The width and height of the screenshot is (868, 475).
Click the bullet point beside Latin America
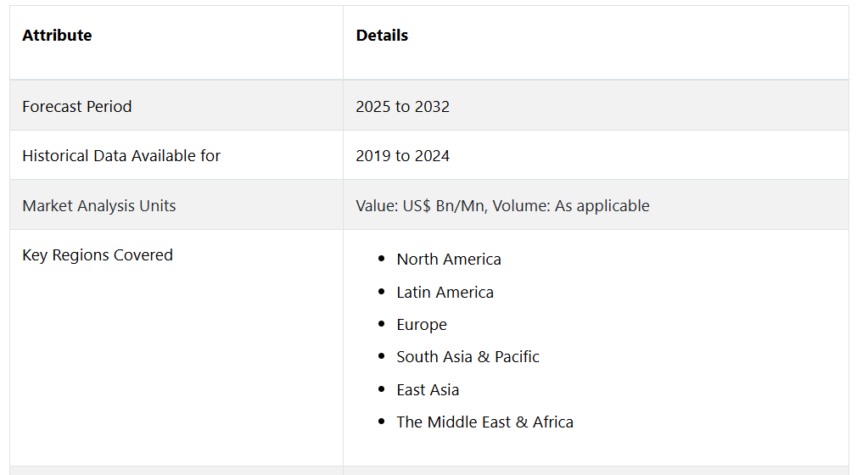(382, 293)
